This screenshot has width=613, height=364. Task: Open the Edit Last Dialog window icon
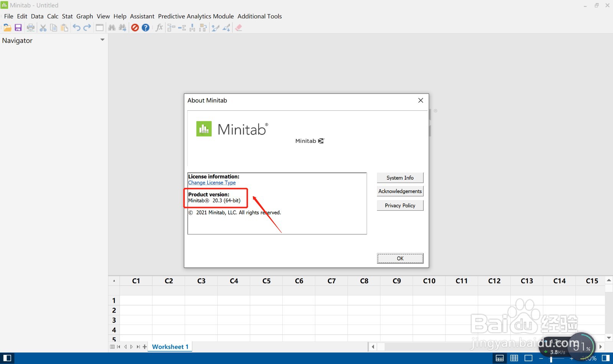100,28
